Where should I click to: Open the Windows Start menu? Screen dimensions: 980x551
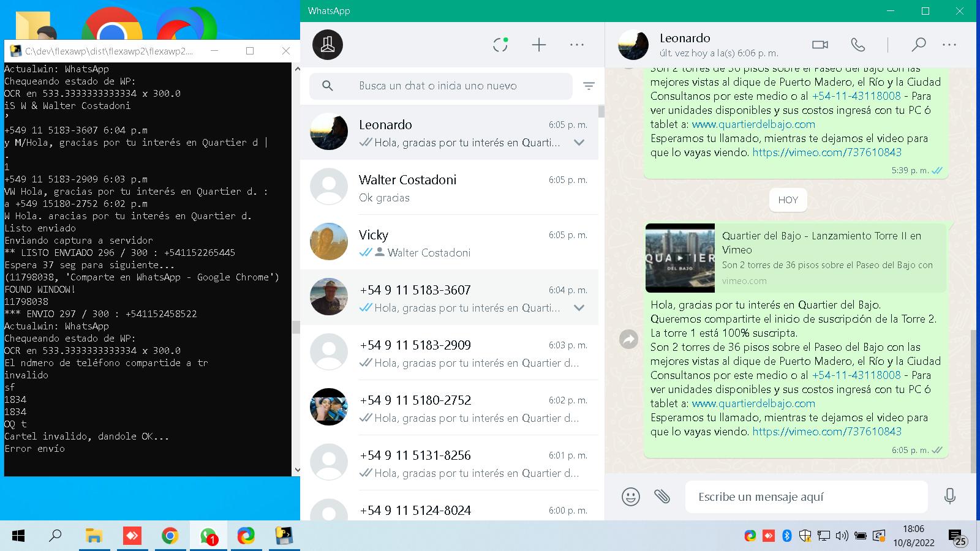coord(18,536)
